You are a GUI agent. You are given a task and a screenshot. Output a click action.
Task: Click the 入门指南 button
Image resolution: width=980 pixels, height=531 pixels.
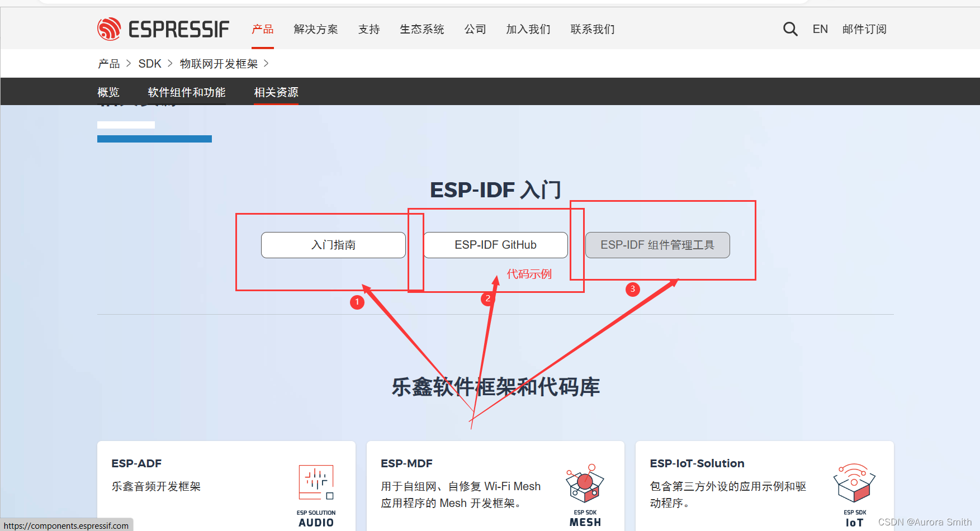[333, 245]
